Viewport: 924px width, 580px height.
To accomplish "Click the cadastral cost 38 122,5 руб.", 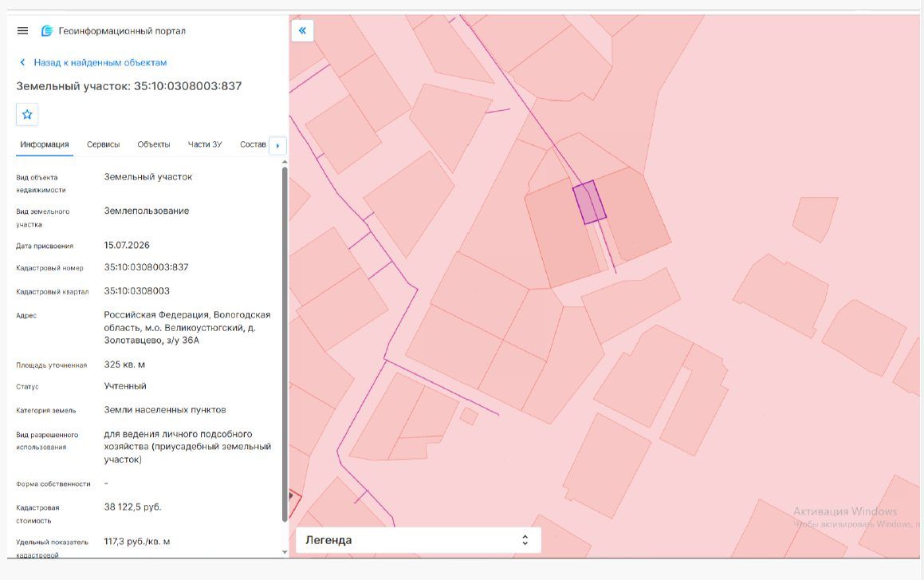I will [x=132, y=507].
